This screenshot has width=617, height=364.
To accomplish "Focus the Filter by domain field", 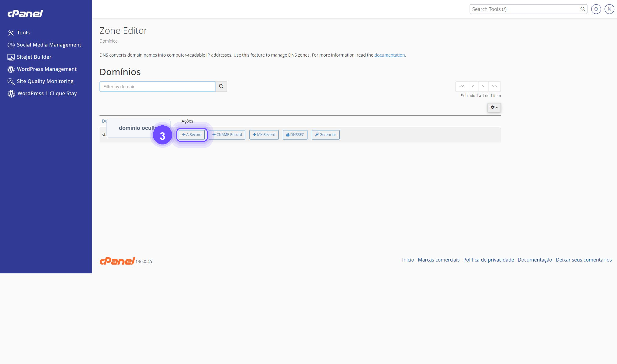I will (157, 87).
